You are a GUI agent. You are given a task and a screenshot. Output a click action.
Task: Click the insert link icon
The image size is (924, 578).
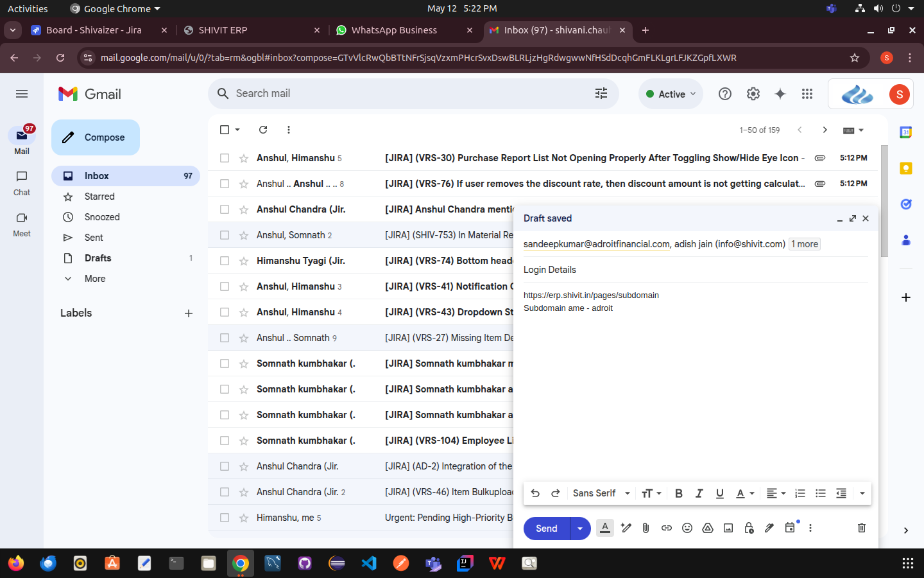pos(666,528)
